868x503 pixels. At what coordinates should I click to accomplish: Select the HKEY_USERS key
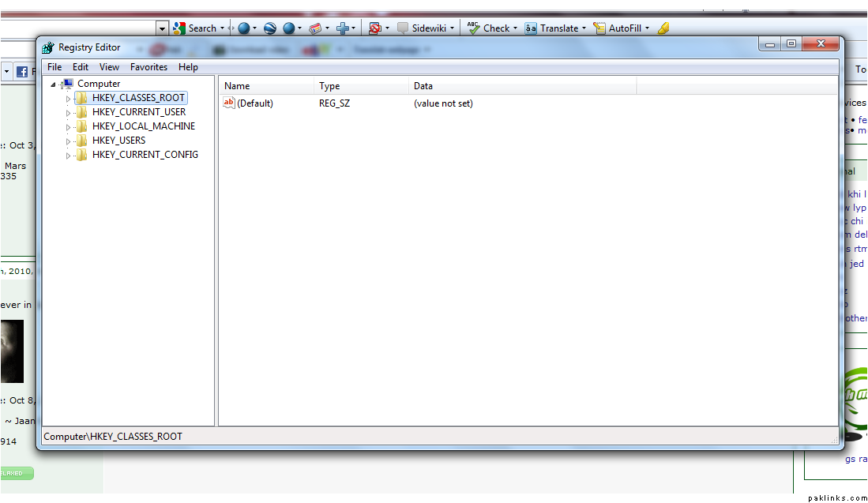tap(118, 141)
